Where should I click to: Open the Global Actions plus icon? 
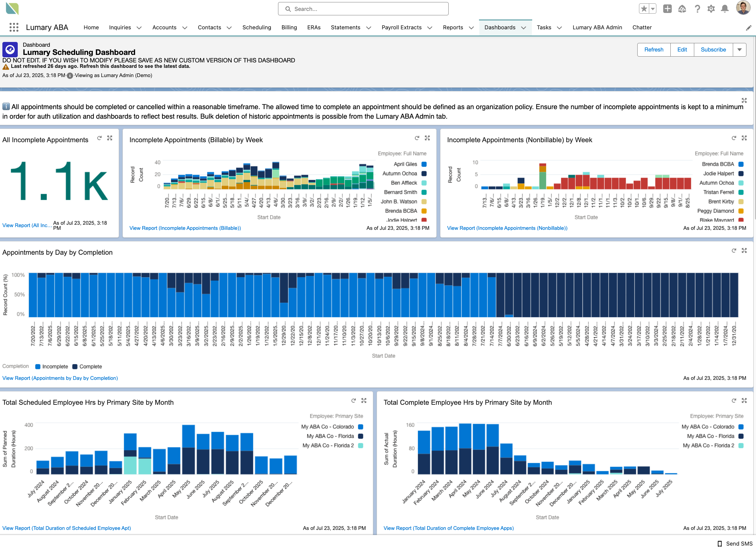click(x=667, y=9)
